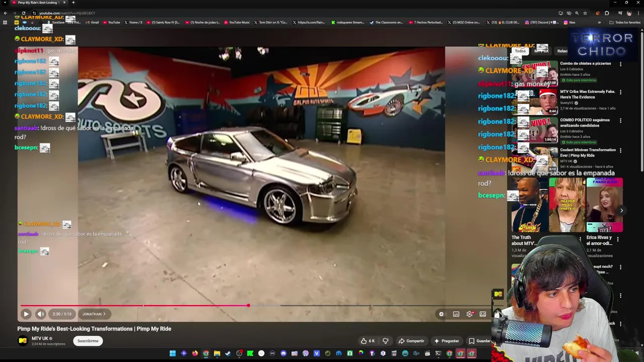Reload the YouTube page
Screen dimensions: 644x362
point(24,13)
